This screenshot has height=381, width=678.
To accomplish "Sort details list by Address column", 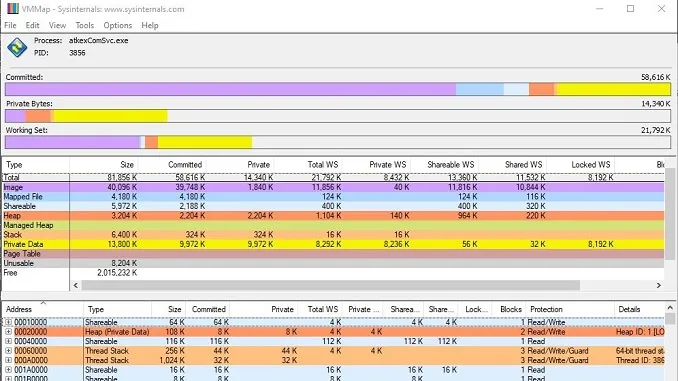I will coord(43,309).
